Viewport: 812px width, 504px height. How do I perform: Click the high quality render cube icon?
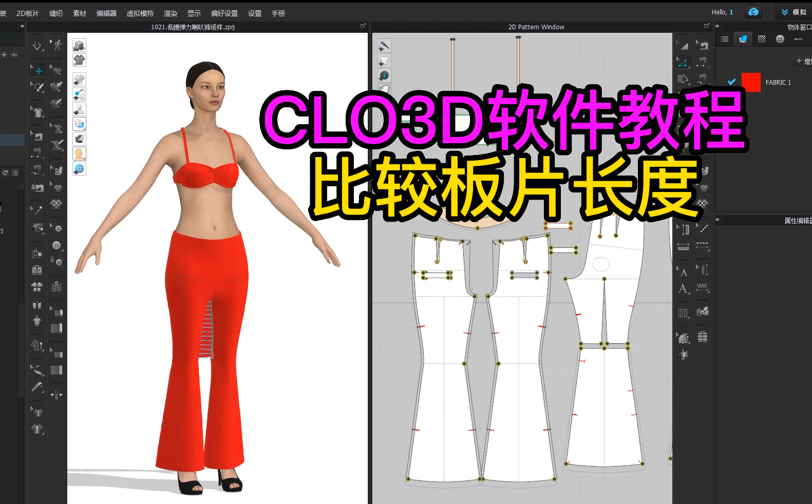point(79,45)
